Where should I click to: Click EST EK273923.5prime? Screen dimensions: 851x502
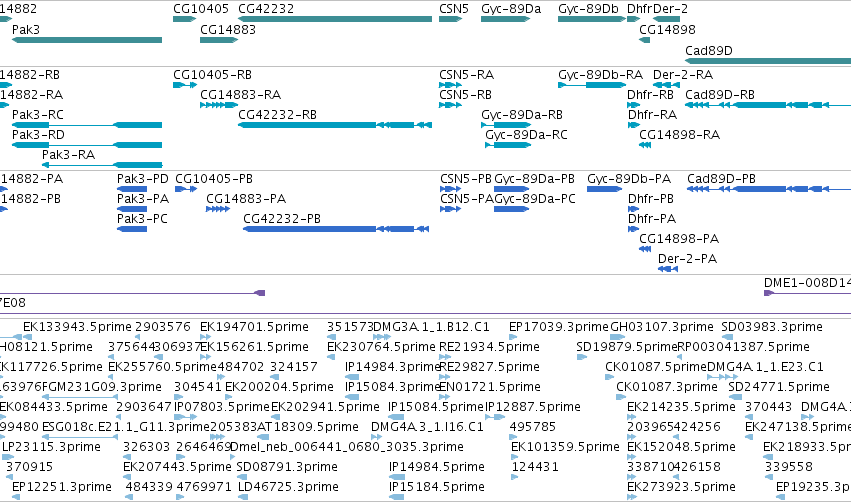632,498
